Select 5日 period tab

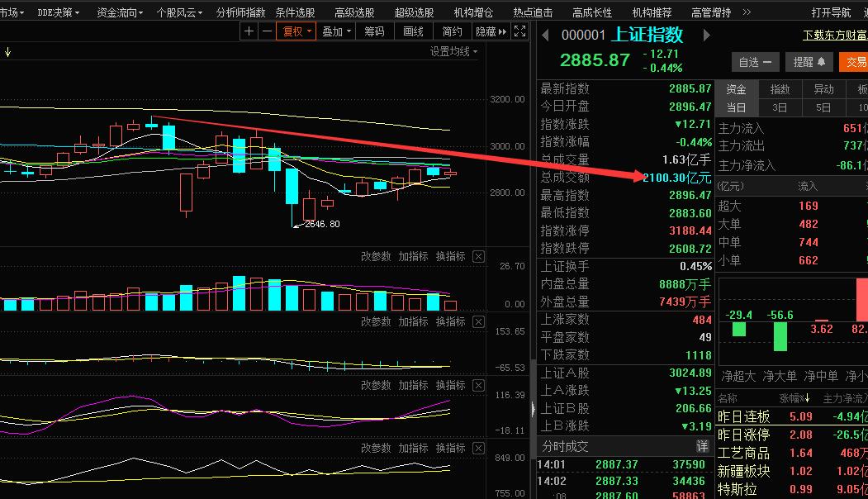[823, 107]
